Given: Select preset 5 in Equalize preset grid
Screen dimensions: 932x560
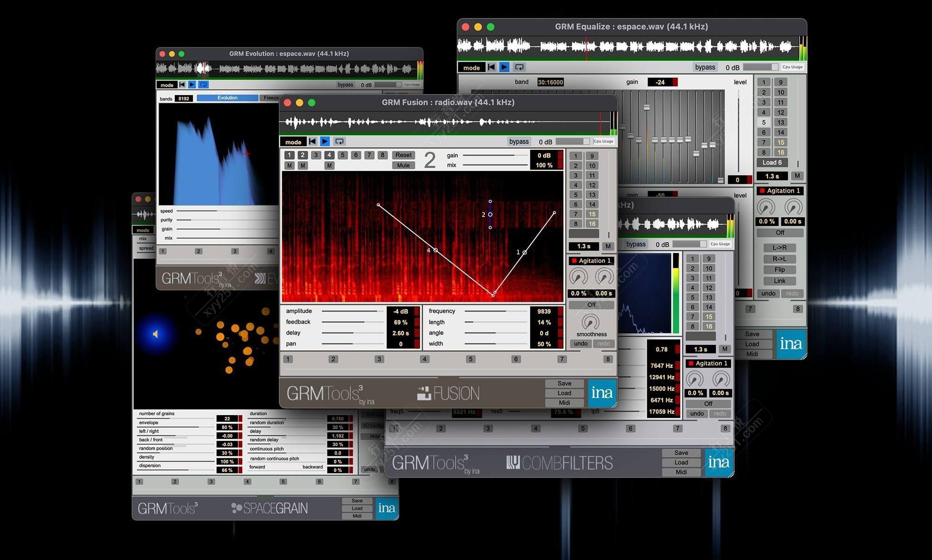Looking at the screenshot, I should click(764, 122).
